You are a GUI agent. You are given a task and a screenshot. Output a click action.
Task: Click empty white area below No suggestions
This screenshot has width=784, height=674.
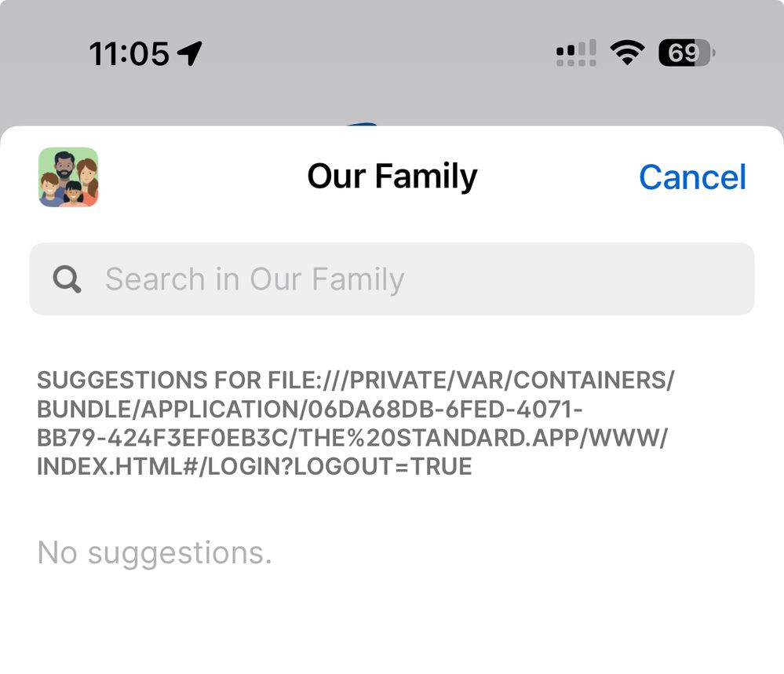point(392,628)
